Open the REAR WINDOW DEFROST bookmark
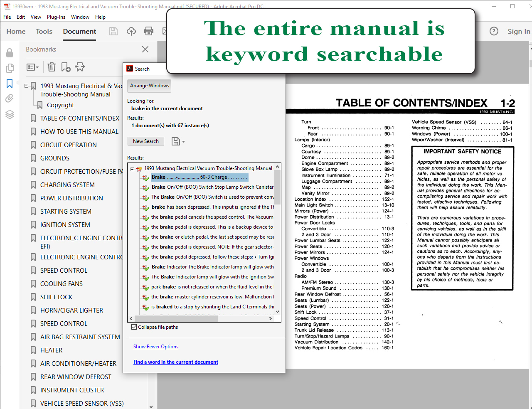The height and width of the screenshot is (409, 532). (x=76, y=377)
